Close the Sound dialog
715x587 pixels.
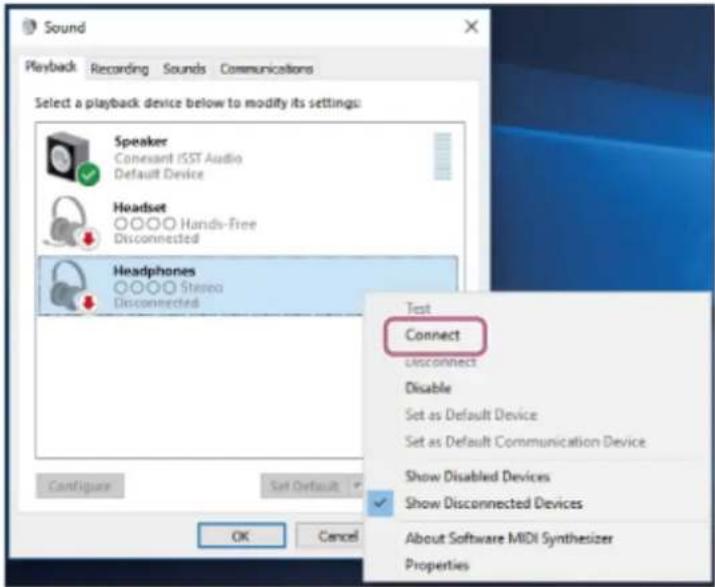[471, 27]
